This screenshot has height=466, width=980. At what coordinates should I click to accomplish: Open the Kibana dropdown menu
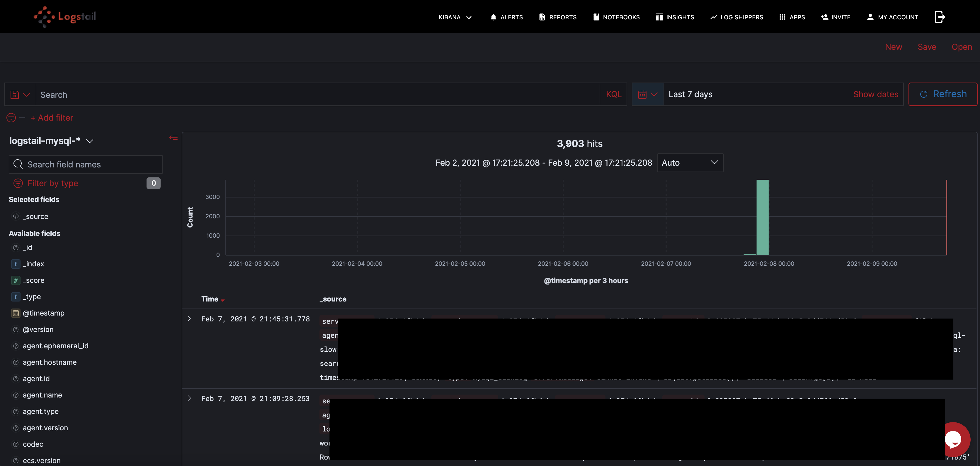point(455,17)
